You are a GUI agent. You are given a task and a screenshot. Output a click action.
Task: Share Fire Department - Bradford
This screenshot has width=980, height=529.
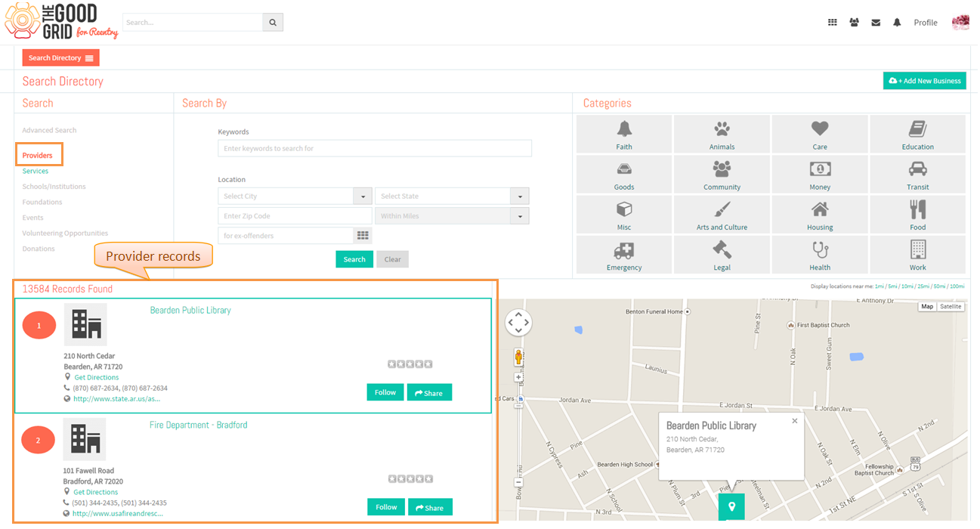coord(430,507)
